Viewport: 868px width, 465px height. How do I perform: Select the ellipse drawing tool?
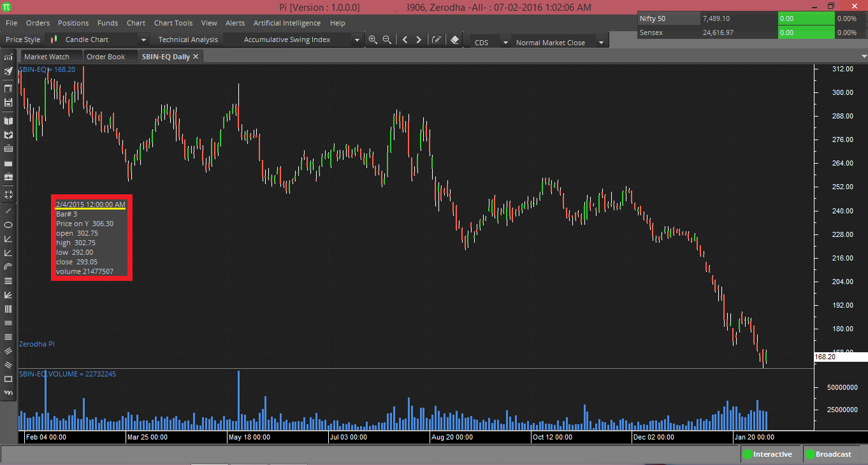pos(8,225)
